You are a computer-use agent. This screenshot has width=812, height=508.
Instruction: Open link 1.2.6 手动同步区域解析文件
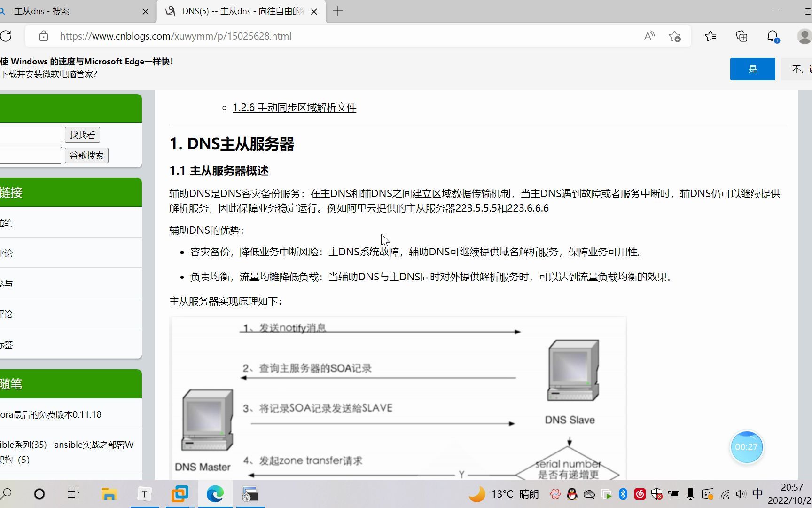[x=294, y=107]
